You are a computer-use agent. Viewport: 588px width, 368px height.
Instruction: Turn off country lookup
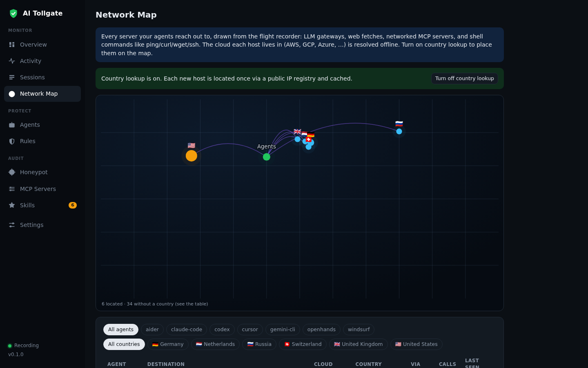click(x=465, y=79)
